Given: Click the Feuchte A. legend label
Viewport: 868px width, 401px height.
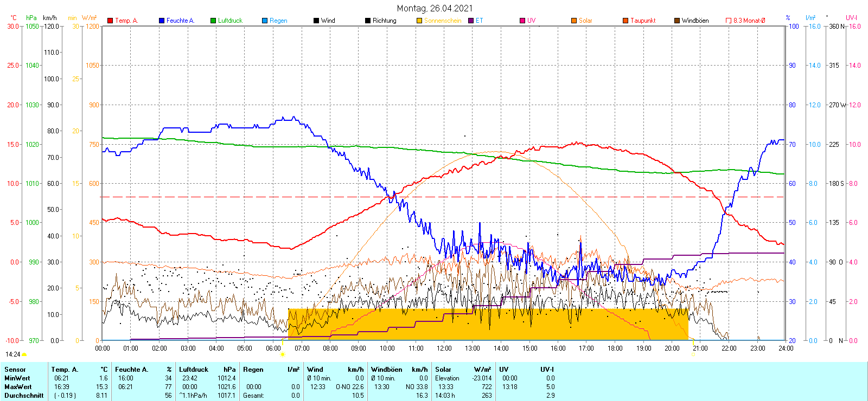Looking at the screenshot, I should click(x=180, y=21).
